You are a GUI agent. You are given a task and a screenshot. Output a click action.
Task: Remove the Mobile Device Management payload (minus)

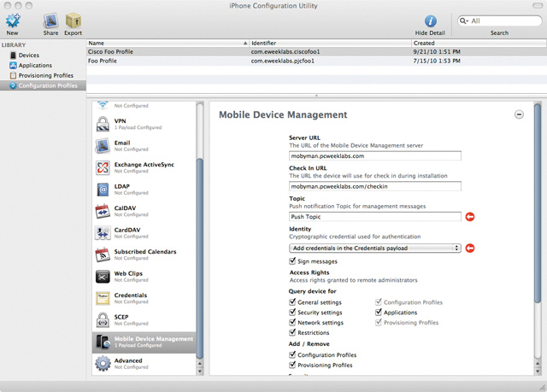(x=519, y=114)
